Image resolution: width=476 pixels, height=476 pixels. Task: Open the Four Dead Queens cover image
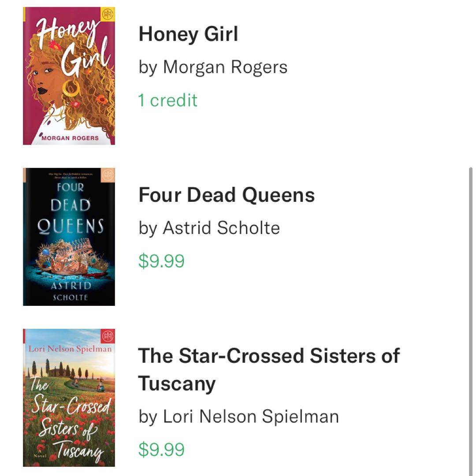pyautogui.click(x=69, y=237)
